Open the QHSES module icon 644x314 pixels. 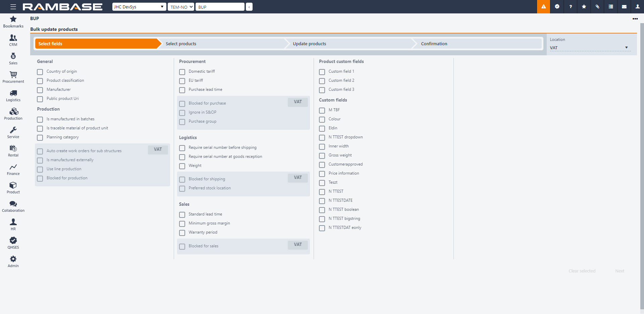pyautogui.click(x=13, y=241)
